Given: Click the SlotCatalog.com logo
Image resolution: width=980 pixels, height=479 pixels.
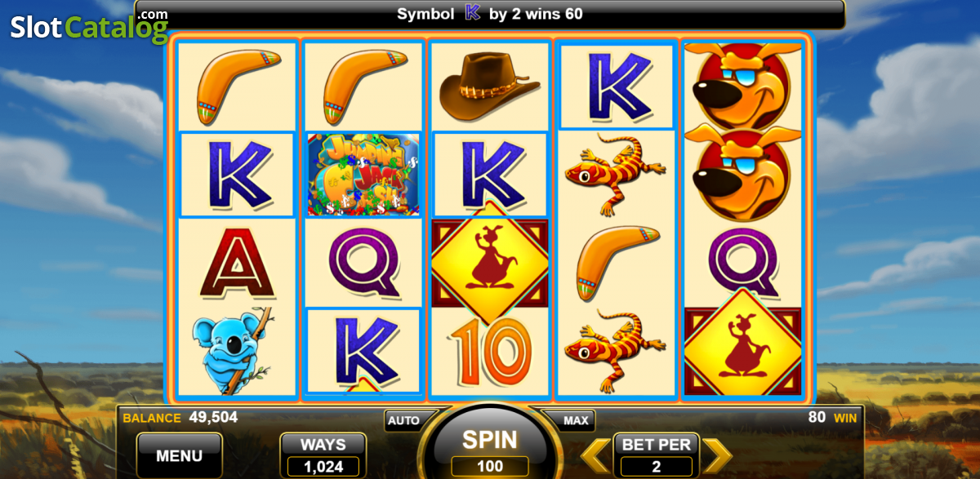Looking at the screenshot, I should 88,27.
